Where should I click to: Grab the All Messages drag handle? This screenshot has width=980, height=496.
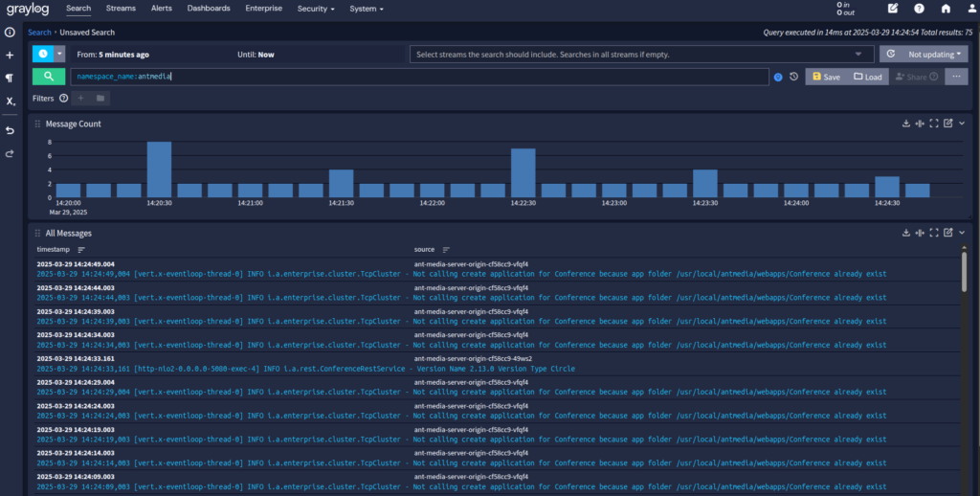click(37, 234)
